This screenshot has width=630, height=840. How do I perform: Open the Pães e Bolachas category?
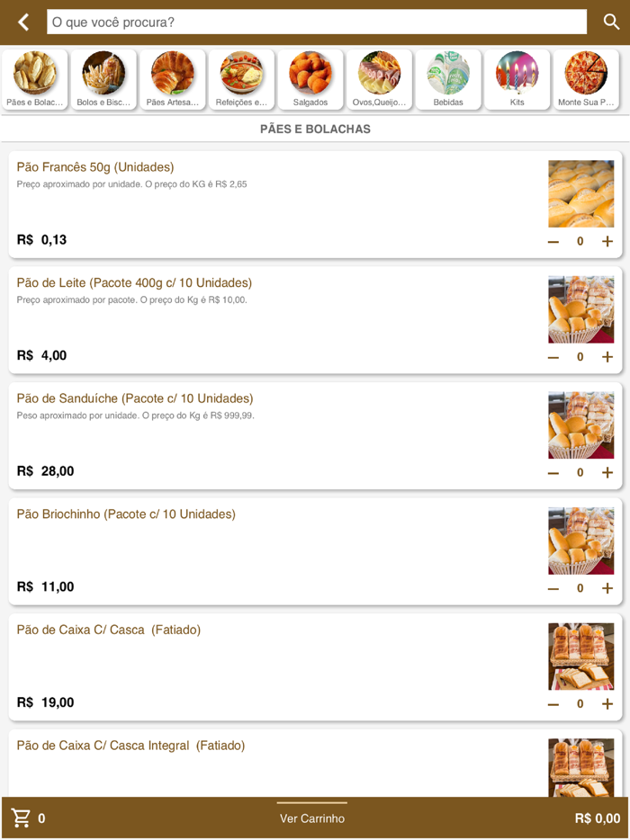(35, 79)
